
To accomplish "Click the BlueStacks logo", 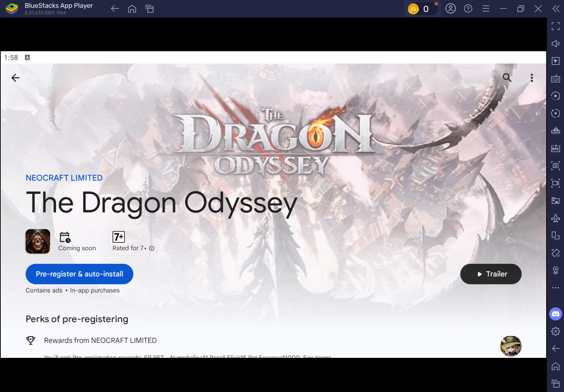I will 12,9.
